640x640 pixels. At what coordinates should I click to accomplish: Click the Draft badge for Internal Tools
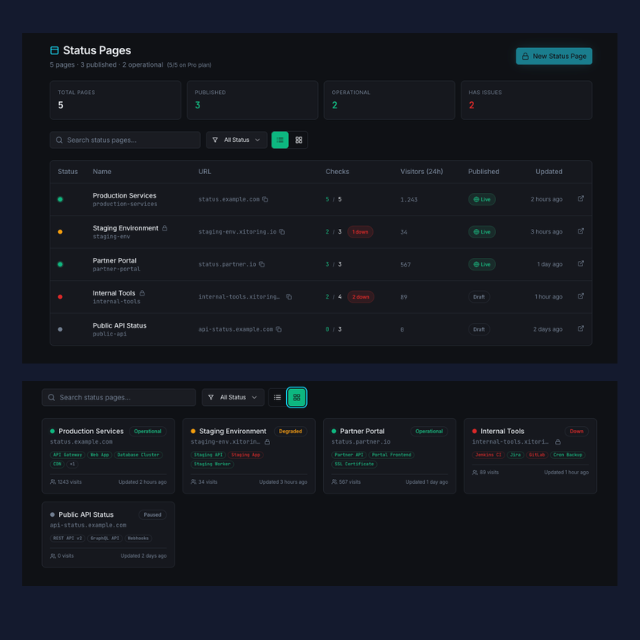(479, 297)
